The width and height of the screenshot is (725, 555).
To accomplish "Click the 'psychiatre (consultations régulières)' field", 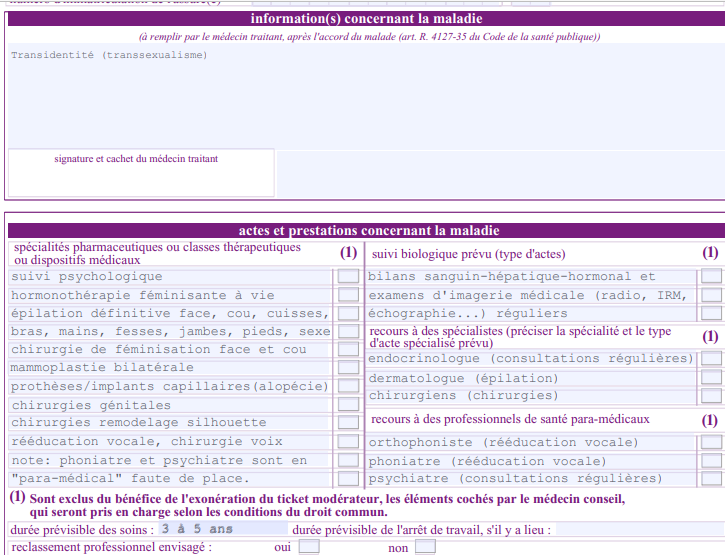I will click(x=531, y=478).
